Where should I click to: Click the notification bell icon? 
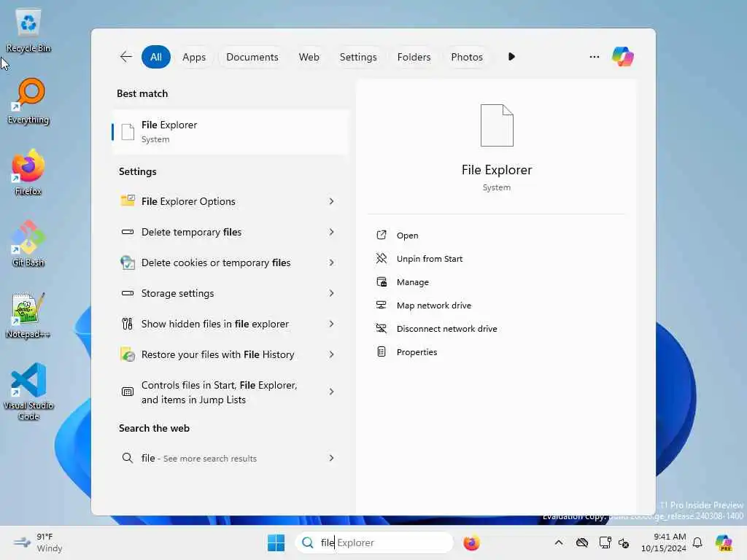697,542
